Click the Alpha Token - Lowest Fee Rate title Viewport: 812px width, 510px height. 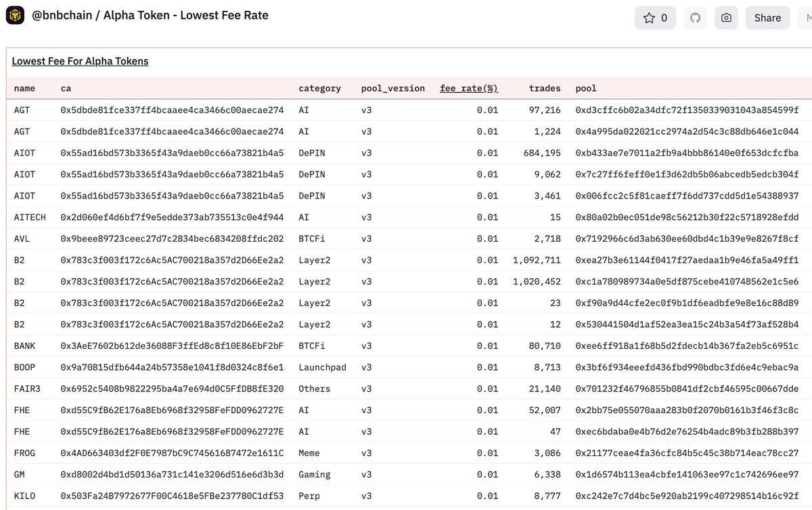(186, 16)
